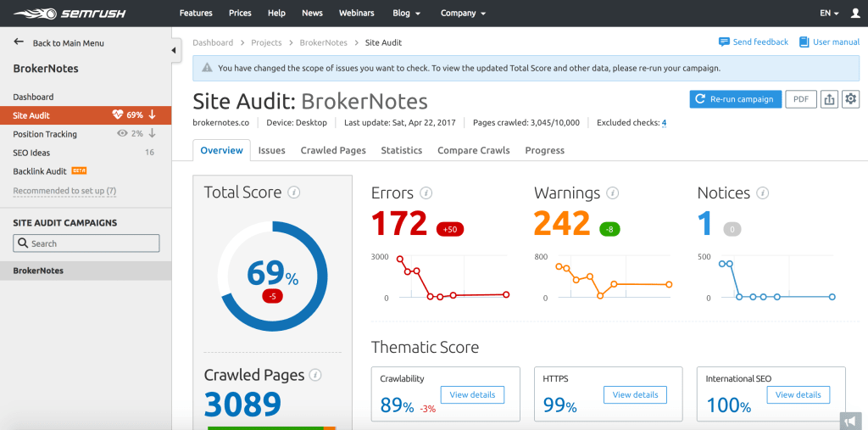
Task: Switch to the Compare Crawls tab
Action: [x=473, y=150]
